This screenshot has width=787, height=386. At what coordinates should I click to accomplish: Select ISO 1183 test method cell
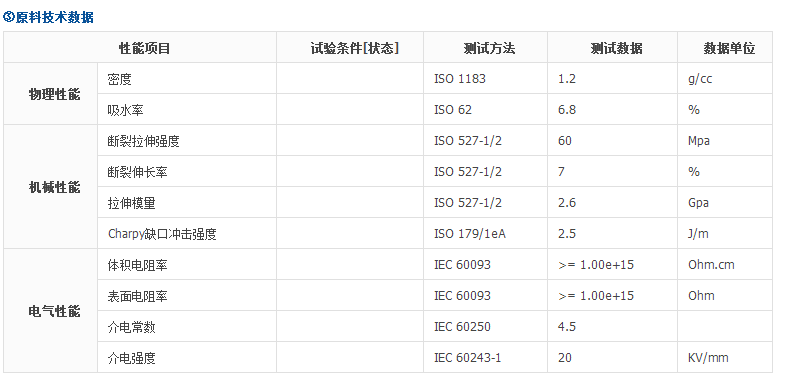pyautogui.click(x=485, y=78)
